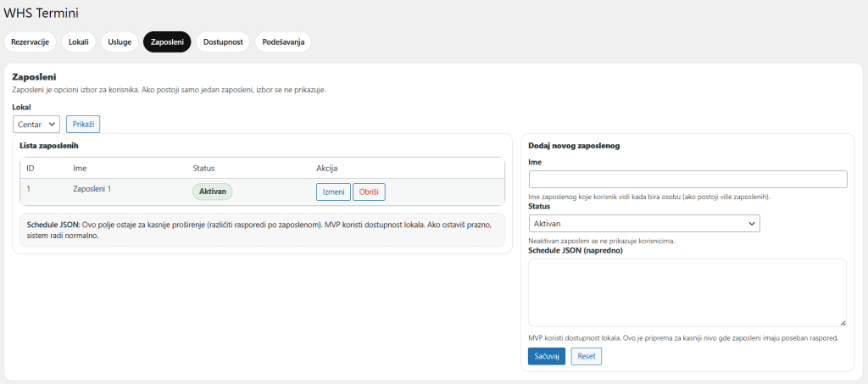Click the Textarea resize handle corner

(843, 322)
